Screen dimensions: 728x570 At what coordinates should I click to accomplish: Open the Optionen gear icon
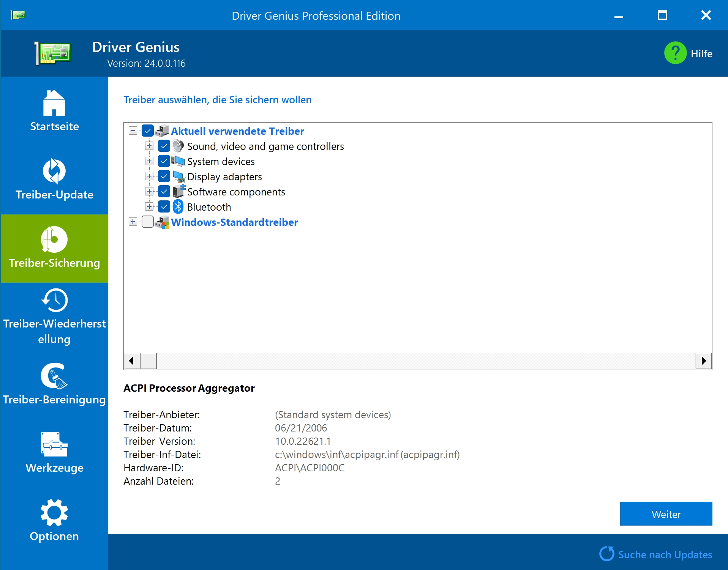(54, 513)
